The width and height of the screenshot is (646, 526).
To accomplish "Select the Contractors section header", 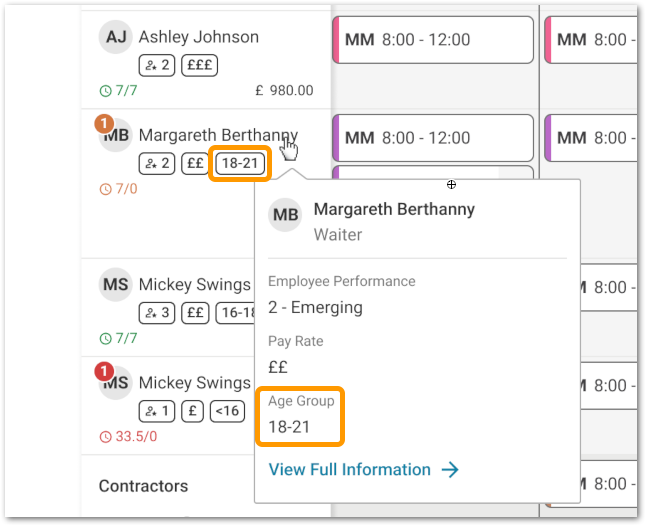I will 143,486.
